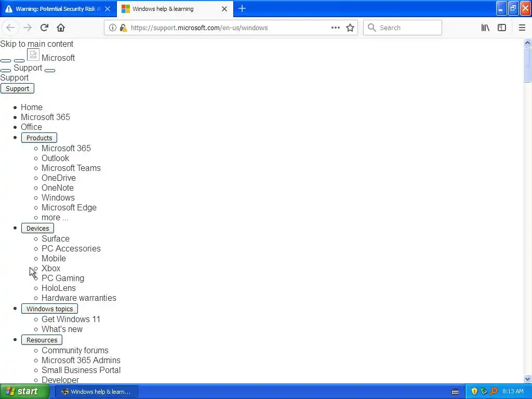
Task: Toggle the sidebar view icon
Action: click(x=502, y=28)
